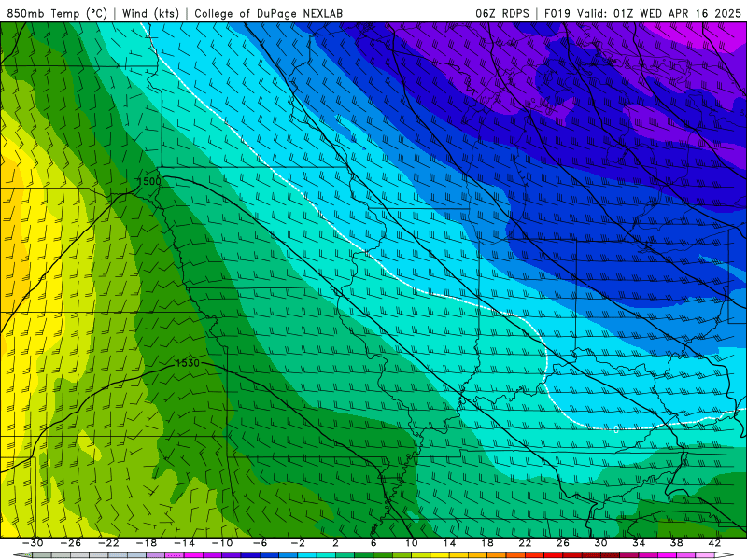The height and width of the screenshot is (560, 747).
Task: Click the -6 colorbar scale value
Action: [x=260, y=543]
